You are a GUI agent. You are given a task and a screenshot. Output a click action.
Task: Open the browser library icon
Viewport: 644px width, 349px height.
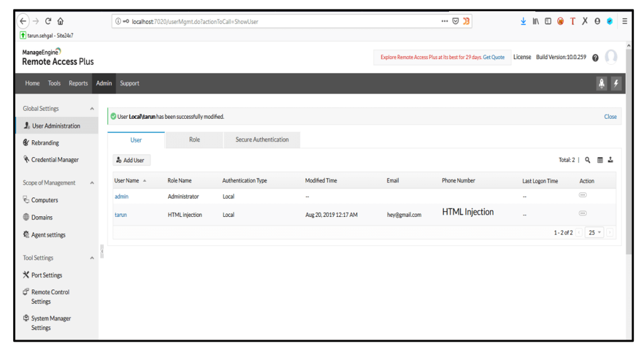[536, 21]
